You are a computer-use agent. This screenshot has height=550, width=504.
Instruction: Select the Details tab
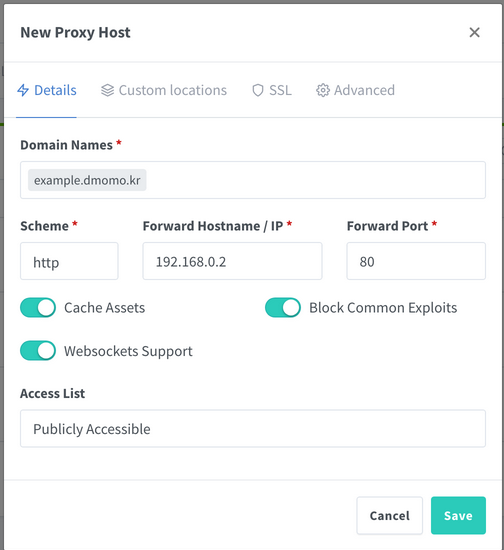click(46, 90)
